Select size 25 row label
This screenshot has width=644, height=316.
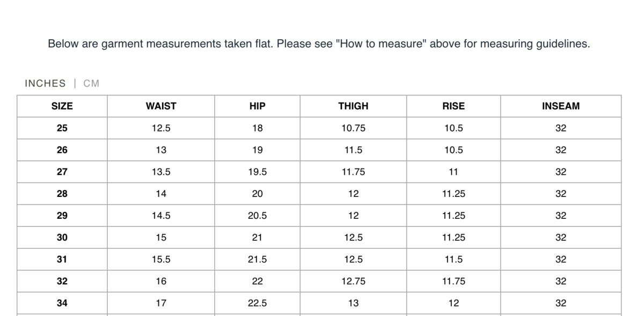pyautogui.click(x=62, y=128)
